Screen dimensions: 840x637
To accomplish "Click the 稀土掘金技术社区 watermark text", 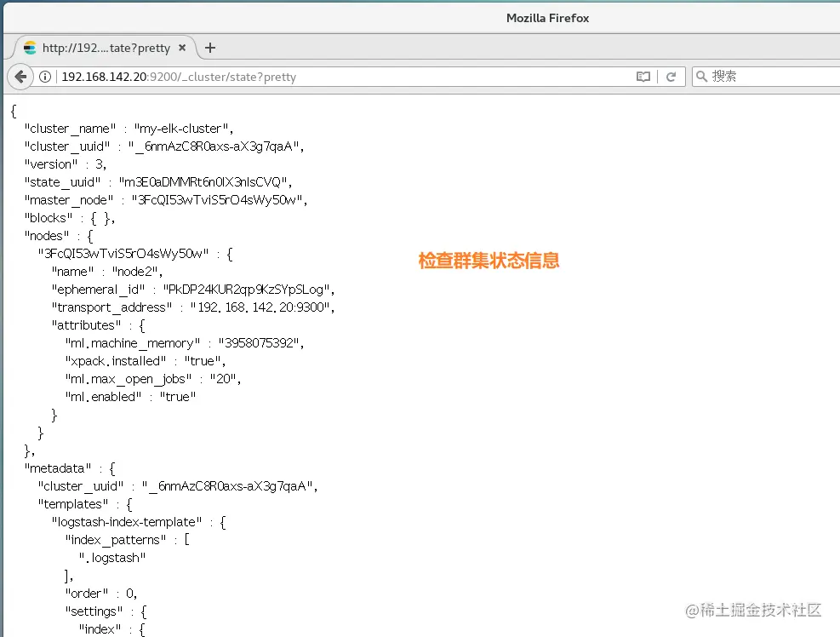I will tap(754, 610).
